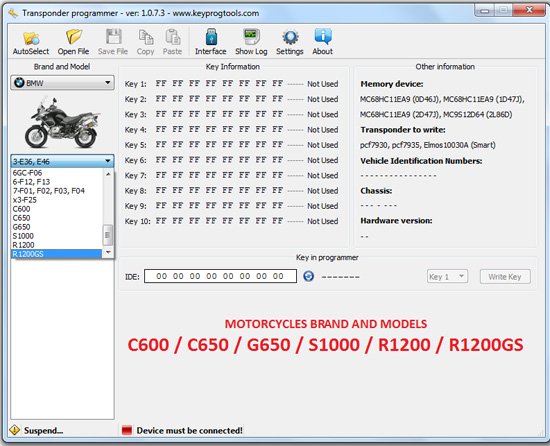This screenshot has height=446, width=550.
Task: Click Suspend status bar text
Action: 43,430
